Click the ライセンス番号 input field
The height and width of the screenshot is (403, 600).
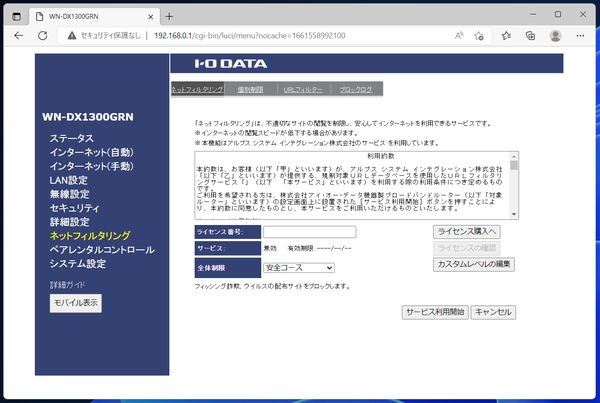[x=310, y=232]
